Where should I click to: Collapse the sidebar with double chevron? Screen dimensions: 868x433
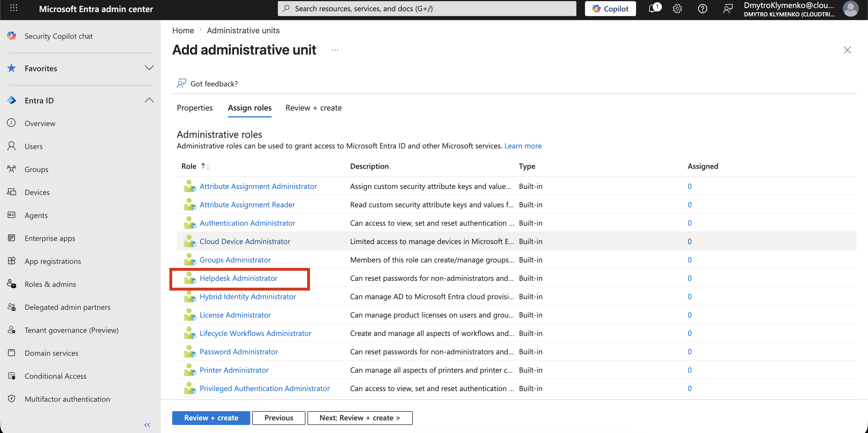(x=147, y=425)
